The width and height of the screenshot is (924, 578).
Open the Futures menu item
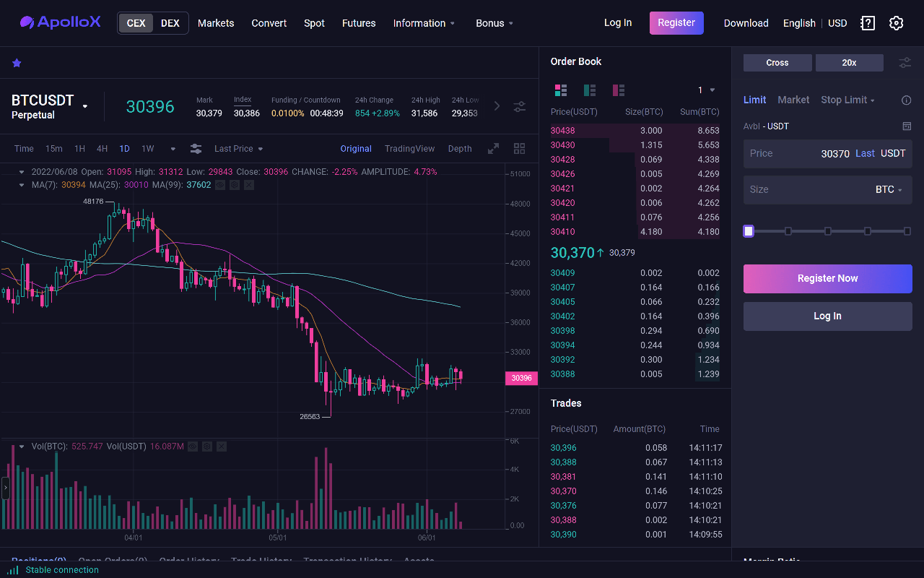point(359,23)
